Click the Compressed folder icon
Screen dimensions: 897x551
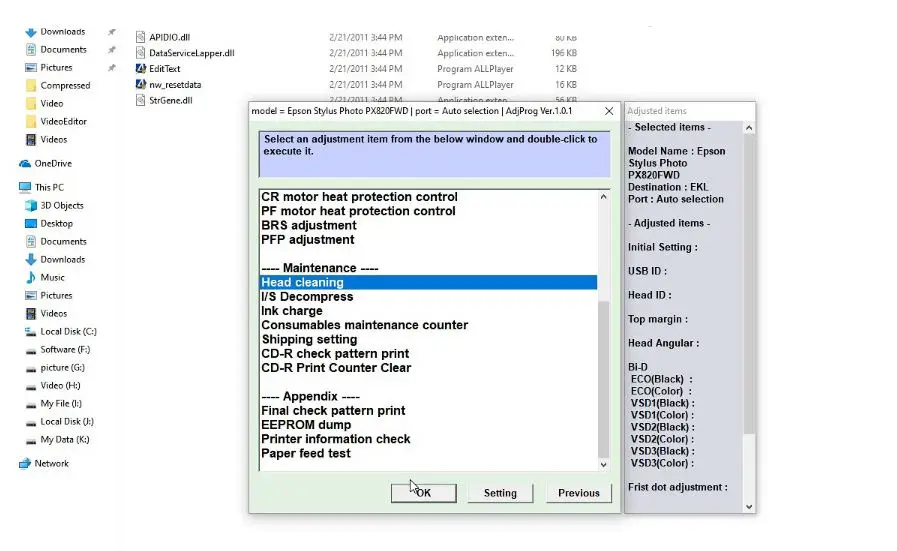click(31, 85)
